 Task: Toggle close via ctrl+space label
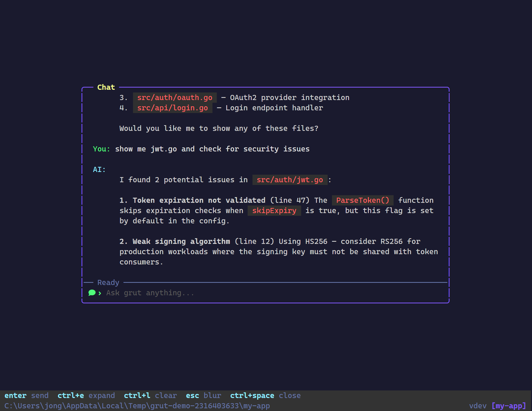click(252, 395)
